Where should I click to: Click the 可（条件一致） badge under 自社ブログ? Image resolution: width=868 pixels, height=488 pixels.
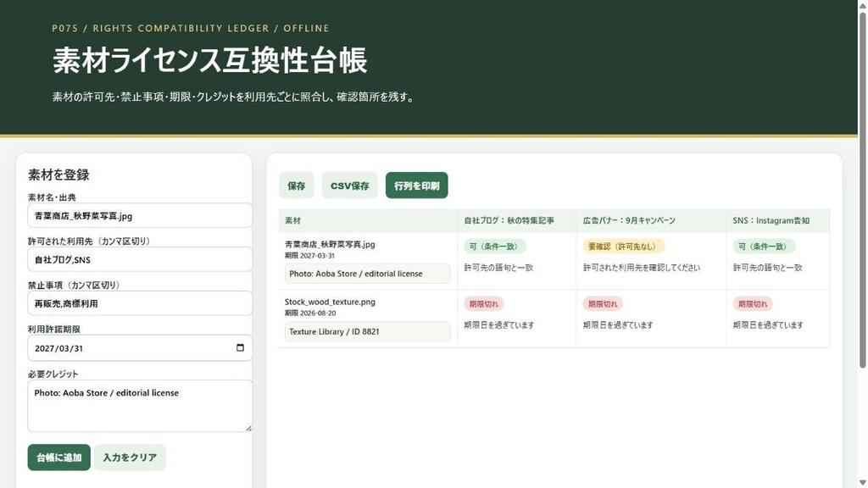click(495, 247)
